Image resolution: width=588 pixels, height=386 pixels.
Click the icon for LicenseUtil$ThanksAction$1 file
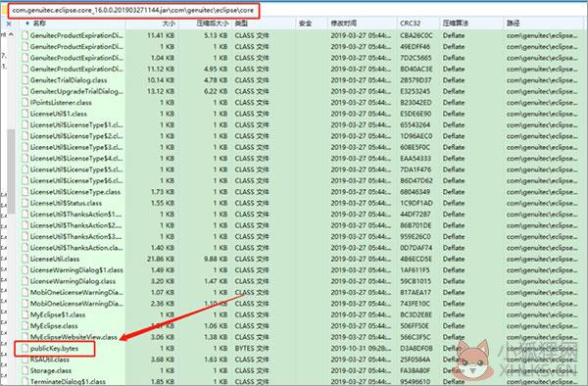(25, 215)
